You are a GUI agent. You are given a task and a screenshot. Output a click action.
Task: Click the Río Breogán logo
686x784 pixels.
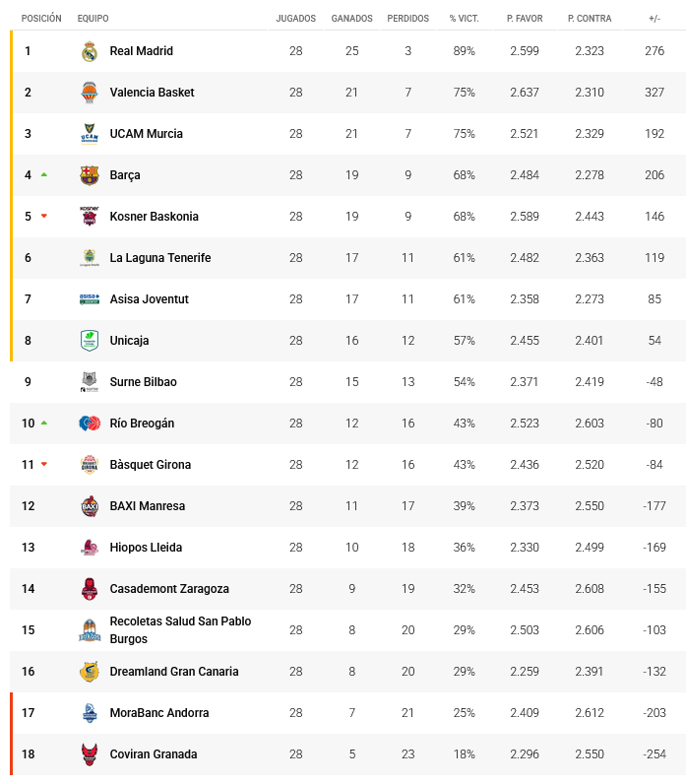[90, 424]
